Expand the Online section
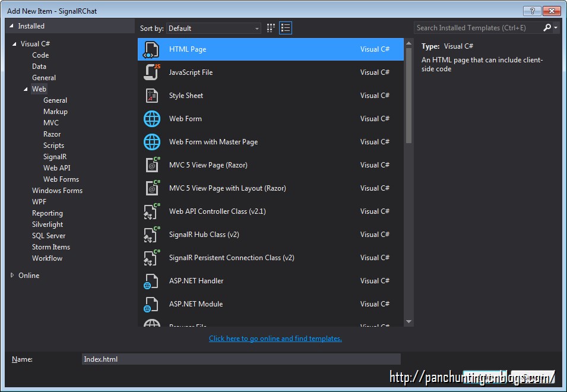This screenshot has height=392, width=567. 12,275
